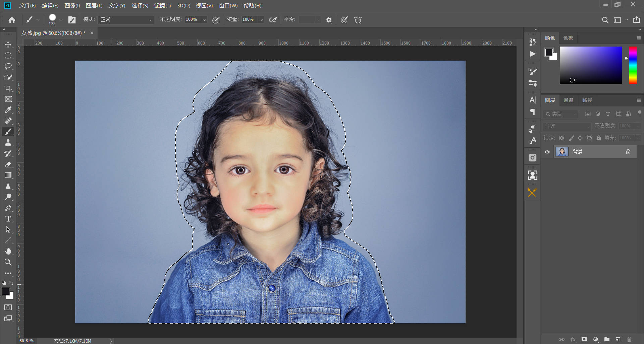Expand the 流量 flow slider arrow

coord(261,20)
